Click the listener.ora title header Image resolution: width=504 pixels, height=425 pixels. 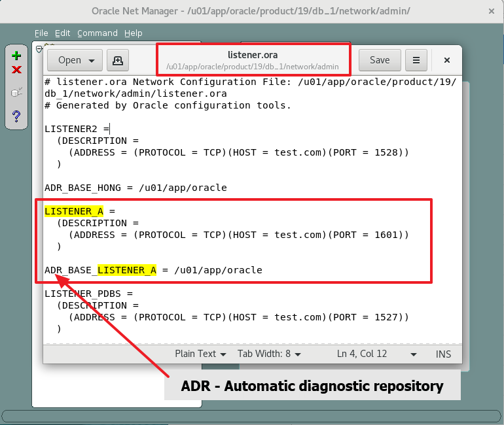tap(253, 55)
